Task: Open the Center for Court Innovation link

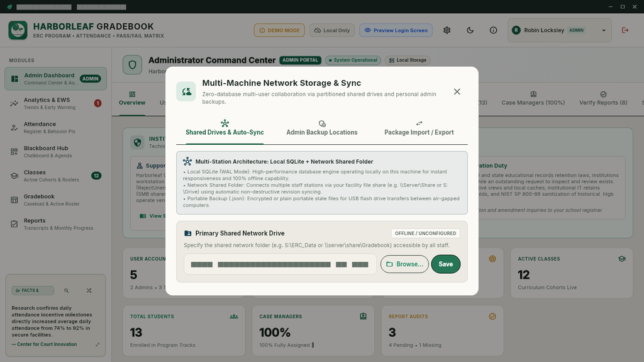Action: (45, 344)
